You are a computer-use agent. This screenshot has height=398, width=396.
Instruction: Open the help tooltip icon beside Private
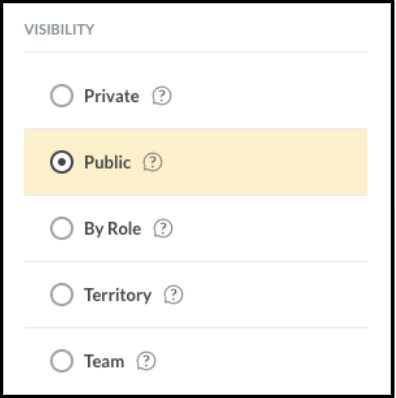click(162, 96)
